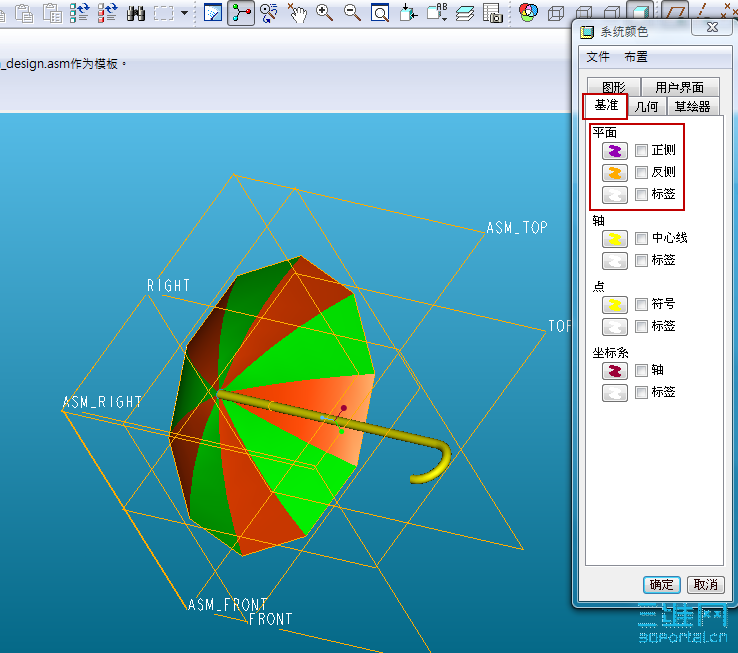Viewport: 738px width, 653px height.
Task: Click the 取消 button
Action: [706, 585]
